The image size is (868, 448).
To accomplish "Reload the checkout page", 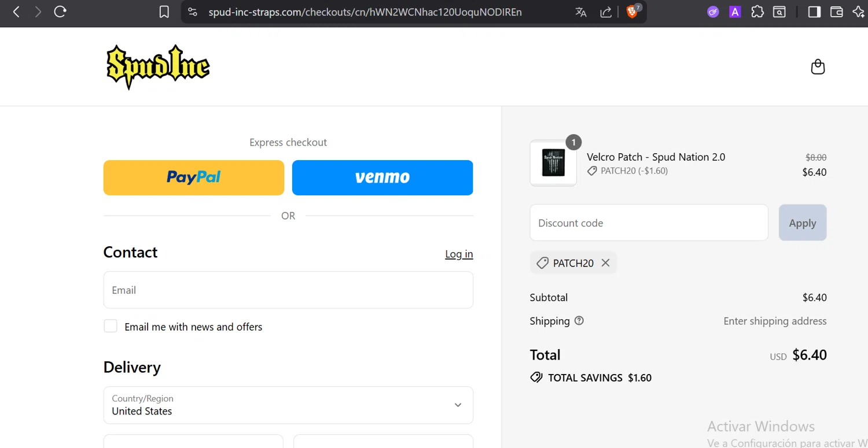I will pos(60,12).
